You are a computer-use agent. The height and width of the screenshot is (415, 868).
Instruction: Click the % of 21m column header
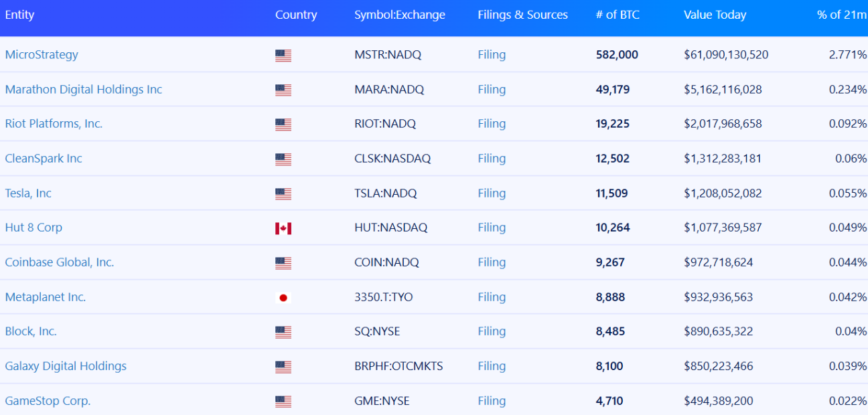coord(842,15)
